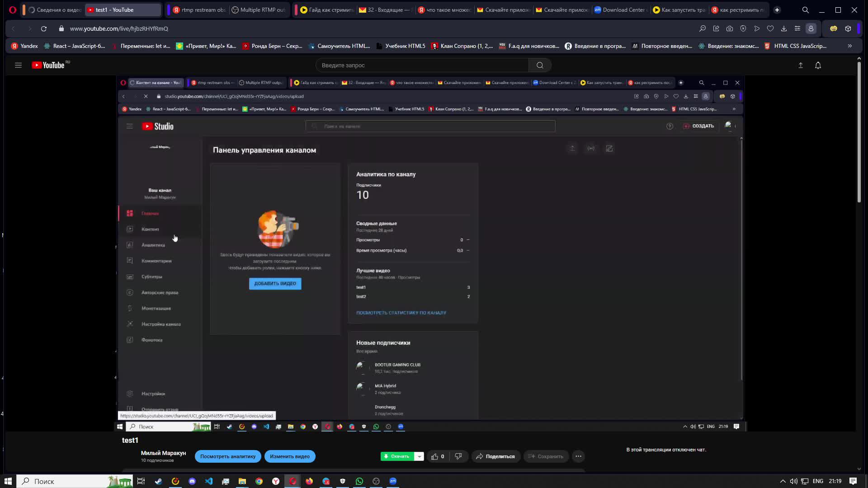Click the ДОБАВИТЬ ВИДЕО button
The width and height of the screenshot is (868, 488).
(275, 283)
